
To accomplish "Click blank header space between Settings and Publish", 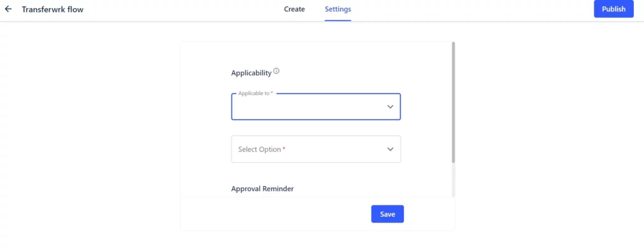I will pyautogui.click(x=472, y=9).
